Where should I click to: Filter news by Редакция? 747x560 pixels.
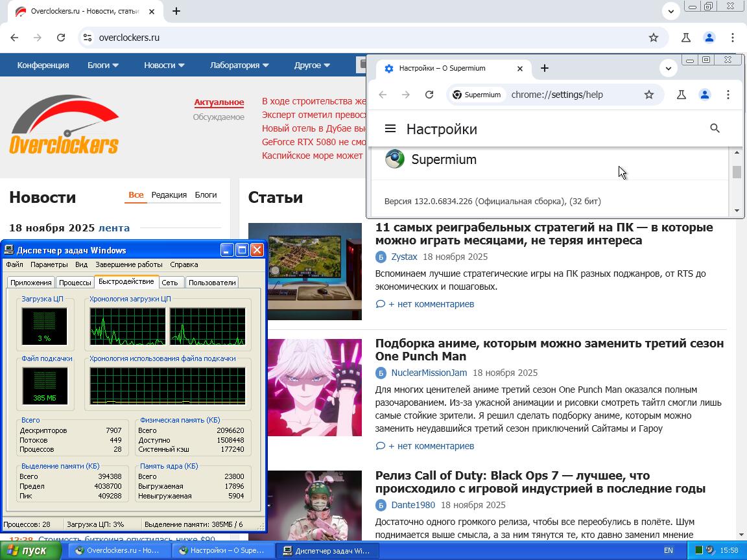pyautogui.click(x=169, y=194)
